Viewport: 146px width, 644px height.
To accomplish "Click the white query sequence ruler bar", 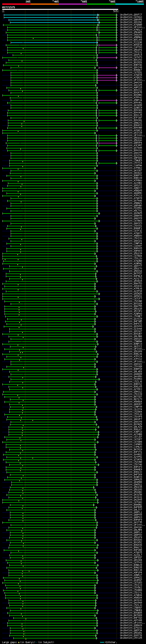I will 60,9.
